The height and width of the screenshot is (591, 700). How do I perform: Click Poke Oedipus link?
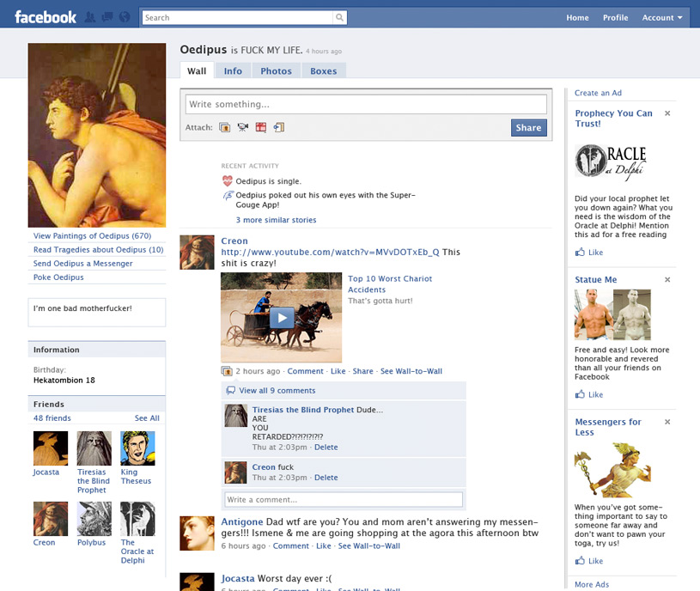coord(58,277)
